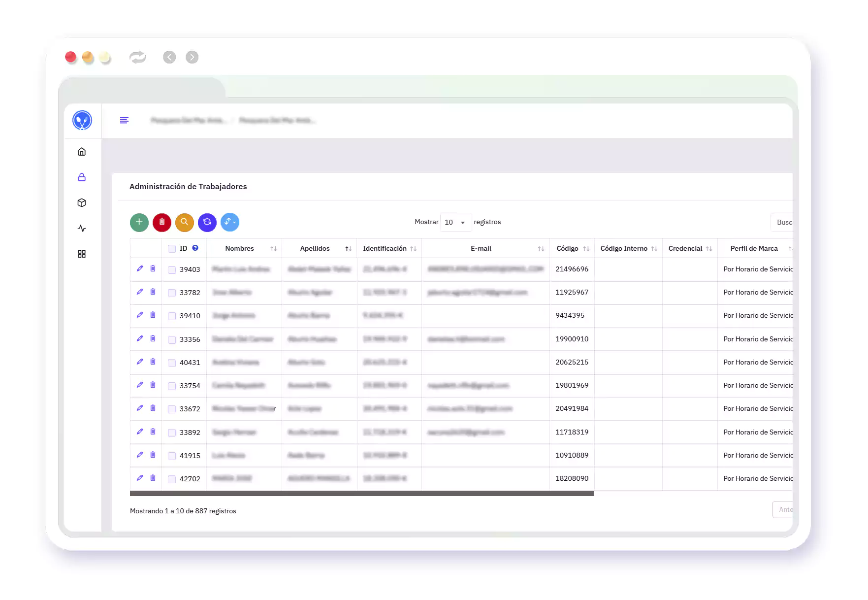The width and height of the screenshot is (868, 600).
Task: Check the box for worker 33892
Action: pyautogui.click(x=172, y=433)
